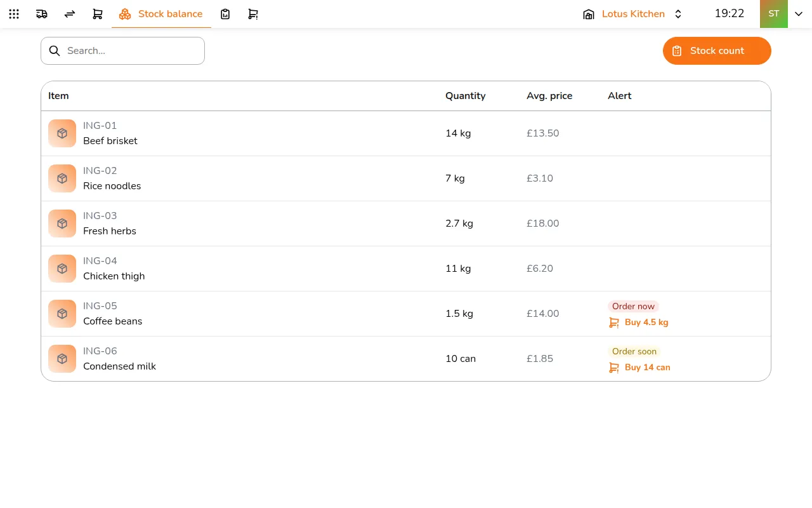
Task: Click the 2.7 kg quantity value
Action: (x=459, y=224)
